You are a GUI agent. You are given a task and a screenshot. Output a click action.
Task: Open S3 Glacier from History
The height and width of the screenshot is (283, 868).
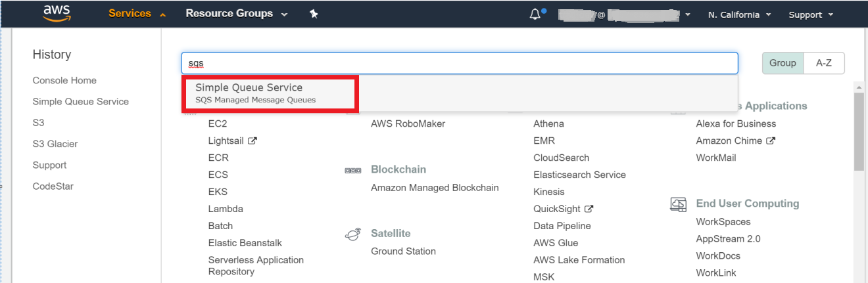tap(55, 144)
